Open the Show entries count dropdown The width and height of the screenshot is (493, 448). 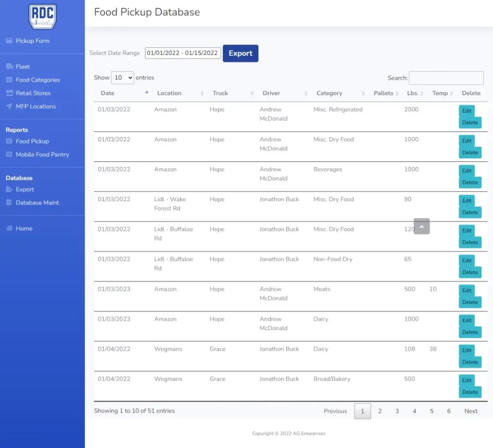[123, 77]
